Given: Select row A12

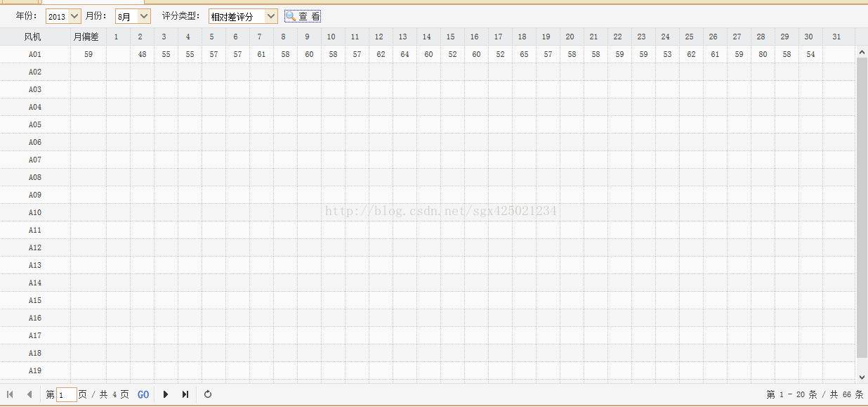Looking at the screenshot, I should [428, 247].
